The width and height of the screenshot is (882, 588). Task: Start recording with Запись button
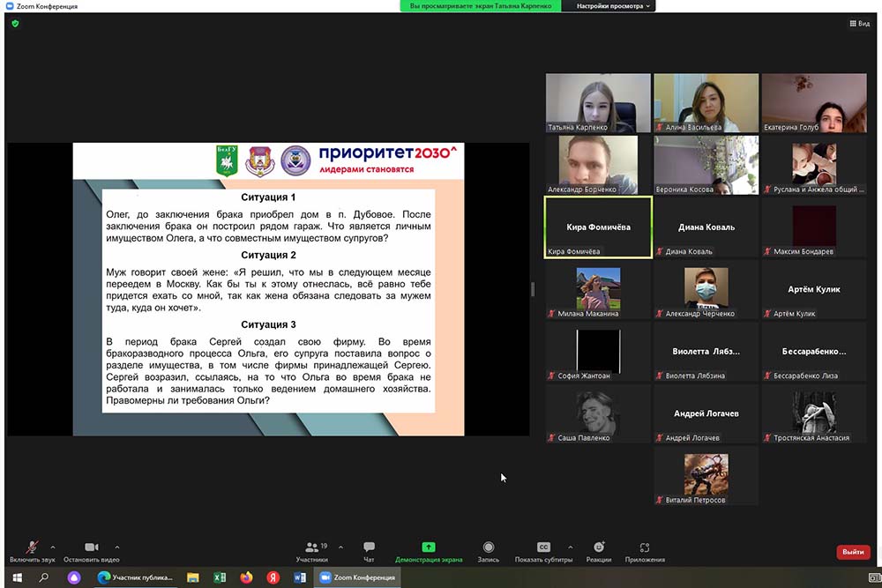pyautogui.click(x=488, y=548)
